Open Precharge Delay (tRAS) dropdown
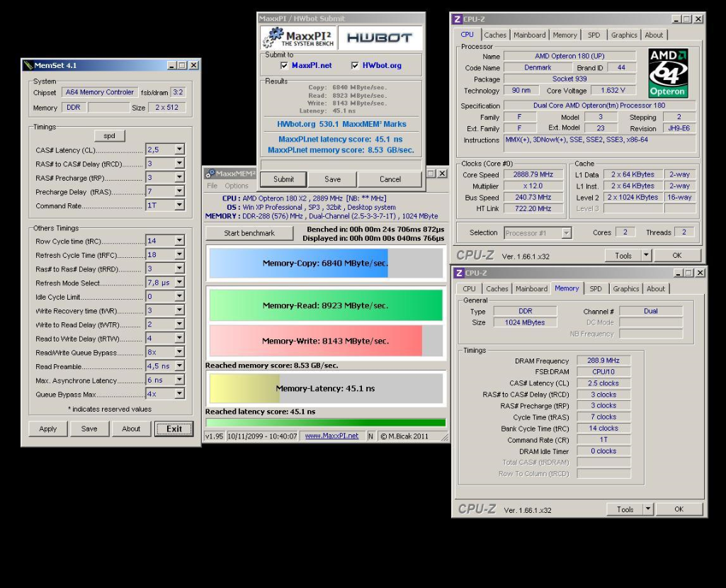Viewport: 726px width, 588px height. coord(179,191)
